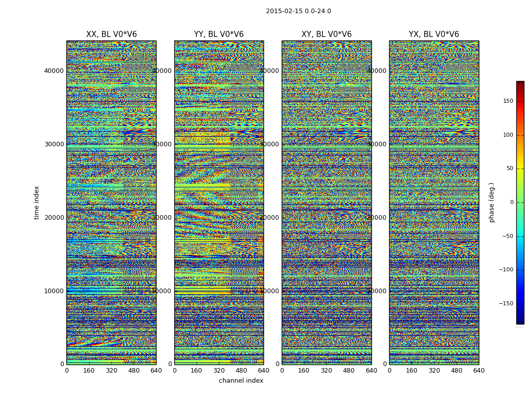Click the 'time index' y-axis label
Image resolution: width=532 pixels, height=405 pixels.
click(36, 202)
